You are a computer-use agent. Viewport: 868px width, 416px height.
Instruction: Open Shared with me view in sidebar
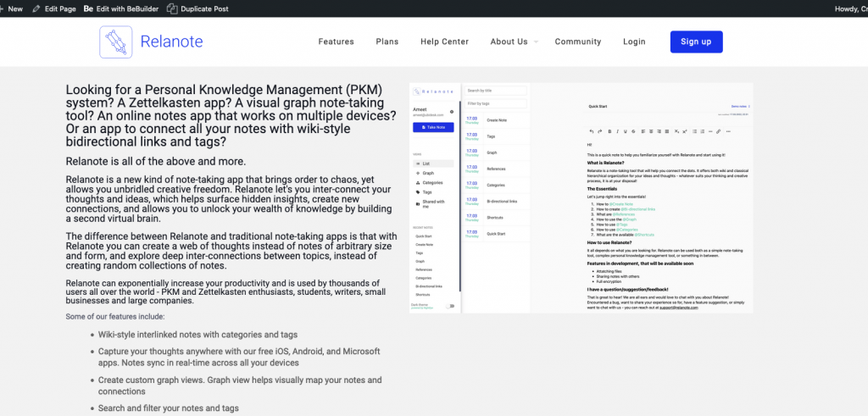coord(430,203)
